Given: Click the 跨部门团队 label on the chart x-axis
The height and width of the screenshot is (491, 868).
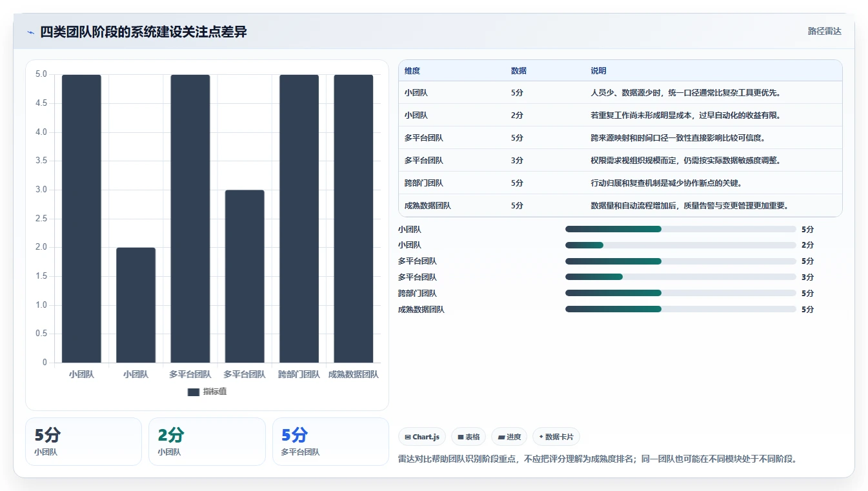Looking at the screenshot, I should pyautogui.click(x=299, y=374).
